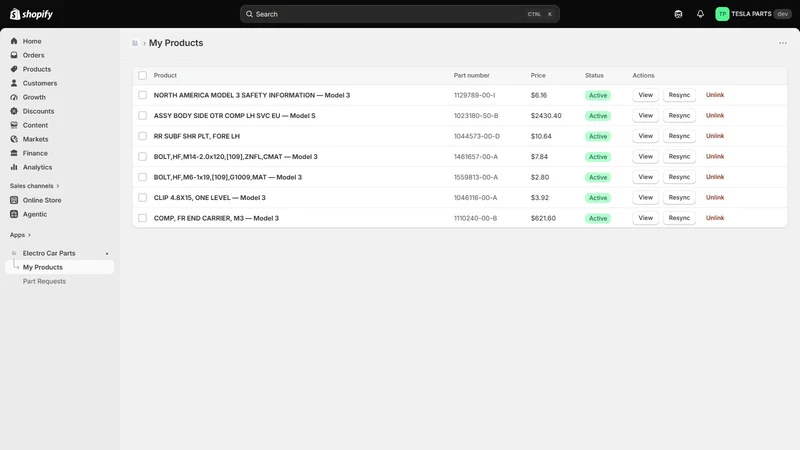This screenshot has width=800, height=450.
Task: Click the Markets globe icon
Action: (x=14, y=139)
